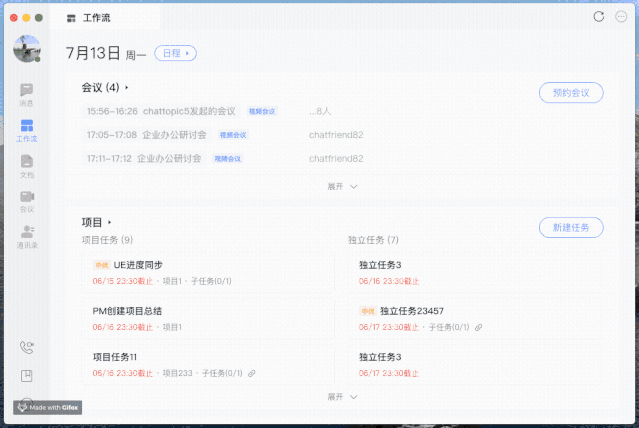Open the 独立任务23457 task item
This screenshot has width=639, height=428.
coord(411,311)
